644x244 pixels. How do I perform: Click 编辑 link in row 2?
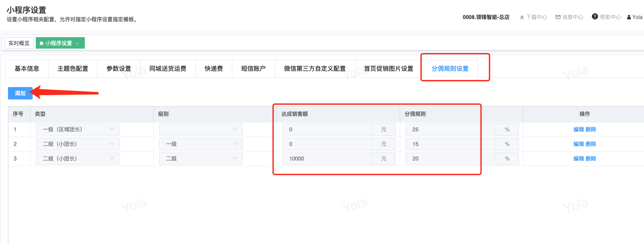point(579,144)
